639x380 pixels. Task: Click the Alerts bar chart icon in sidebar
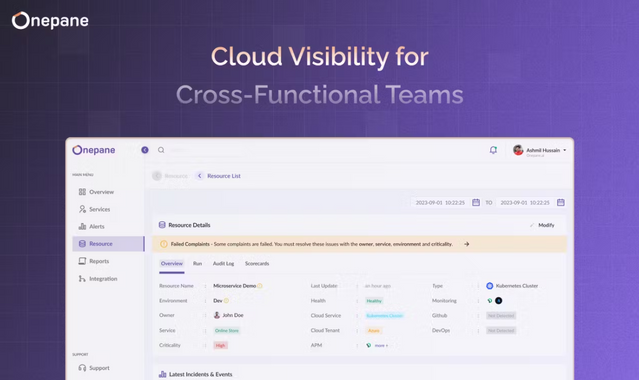pyautogui.click(x=82, y=226)
